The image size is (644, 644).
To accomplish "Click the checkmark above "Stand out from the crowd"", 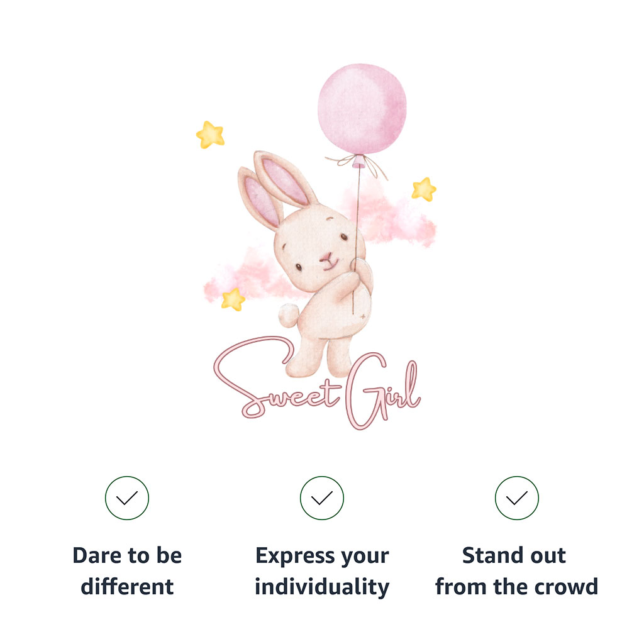I will coord(517,498).
